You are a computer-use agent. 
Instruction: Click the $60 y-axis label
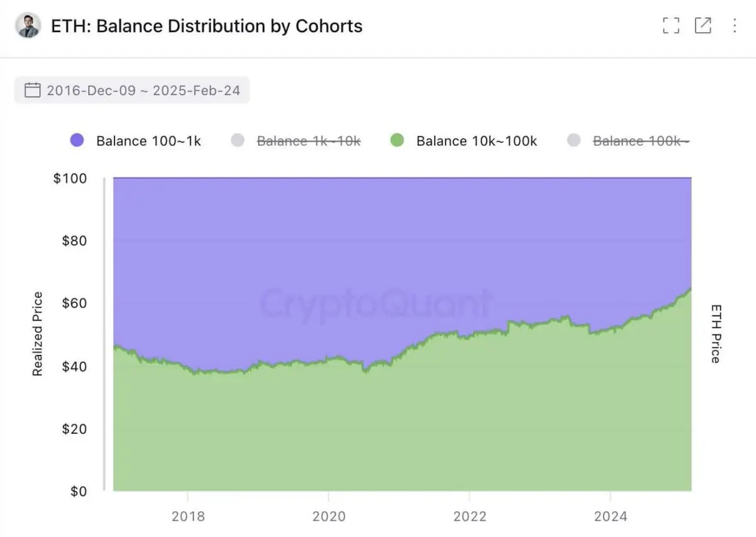pos(74,303)
